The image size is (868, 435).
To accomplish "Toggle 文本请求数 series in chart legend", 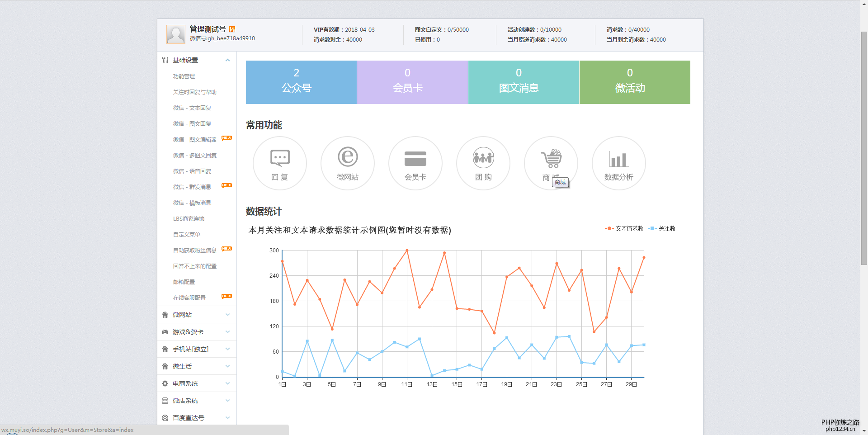I will (x=624, y=228).
